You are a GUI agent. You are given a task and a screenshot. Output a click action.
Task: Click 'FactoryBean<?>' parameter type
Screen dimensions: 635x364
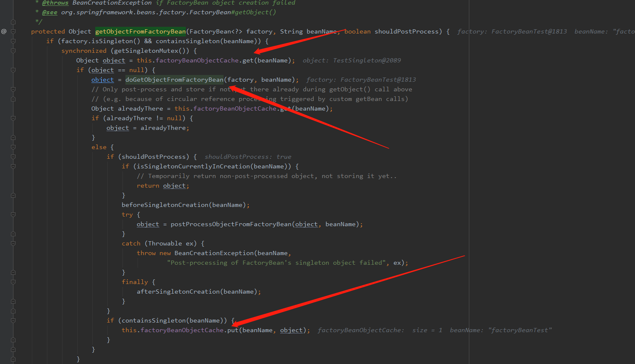coord(216,31)
